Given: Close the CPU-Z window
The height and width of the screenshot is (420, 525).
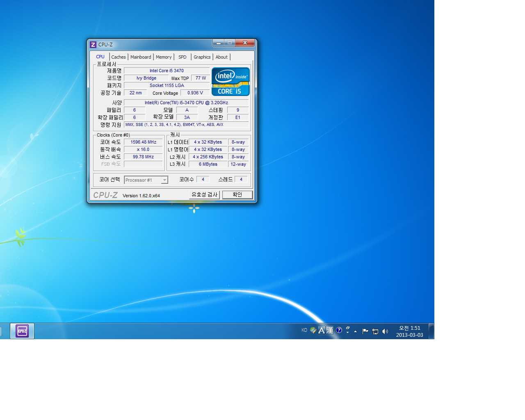Looking at the screenshot, I should click(x=245, y=43).
